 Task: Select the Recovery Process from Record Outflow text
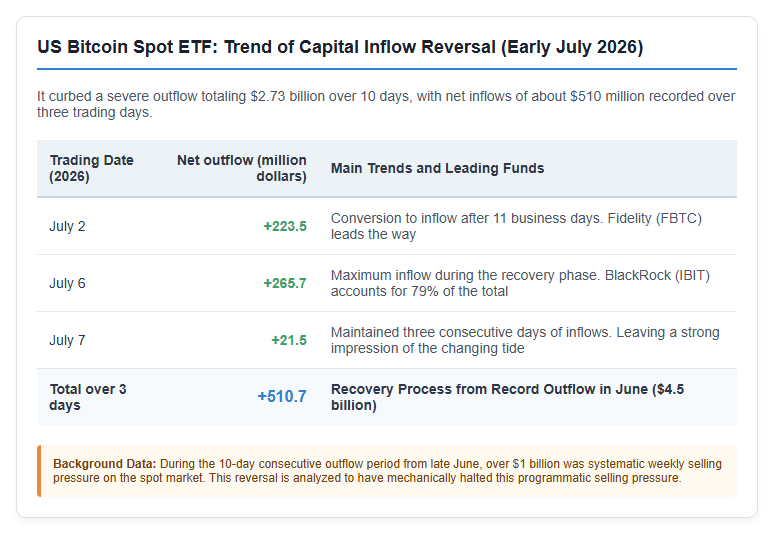tap(507, 397)
